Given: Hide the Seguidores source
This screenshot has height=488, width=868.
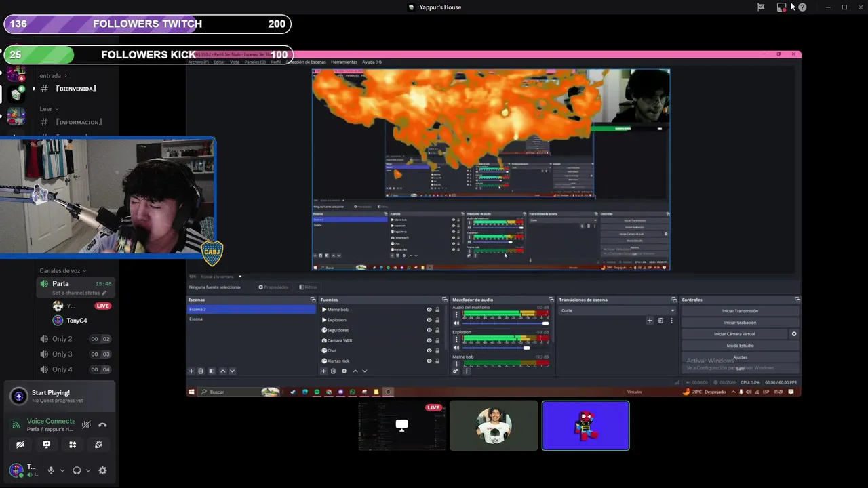Looking at the screenshot, I should point(429,330).
